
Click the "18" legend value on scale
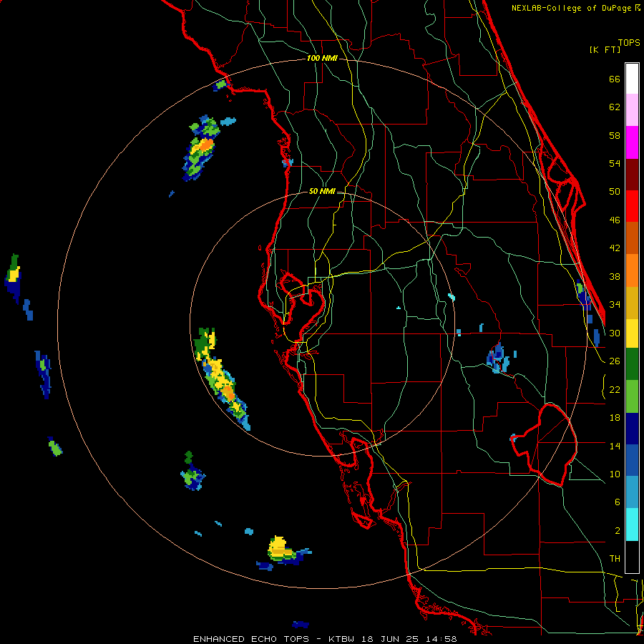click(615, 418)
